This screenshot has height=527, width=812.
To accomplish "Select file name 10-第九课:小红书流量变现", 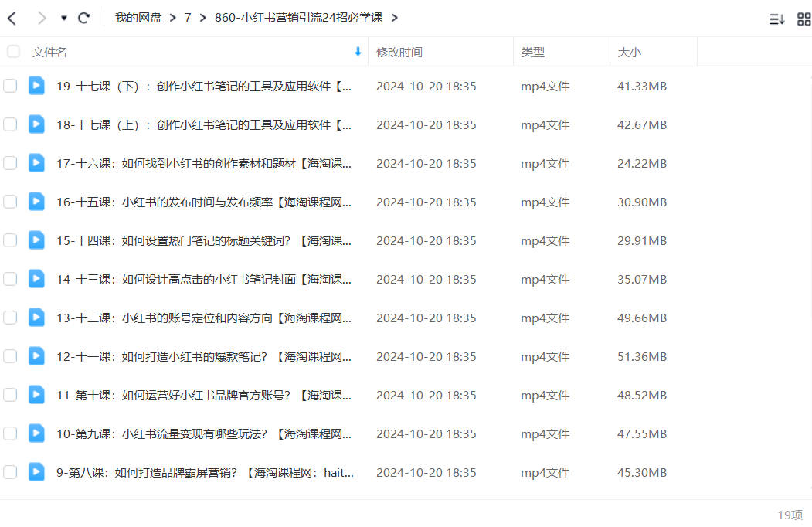I will click(204, 434).
